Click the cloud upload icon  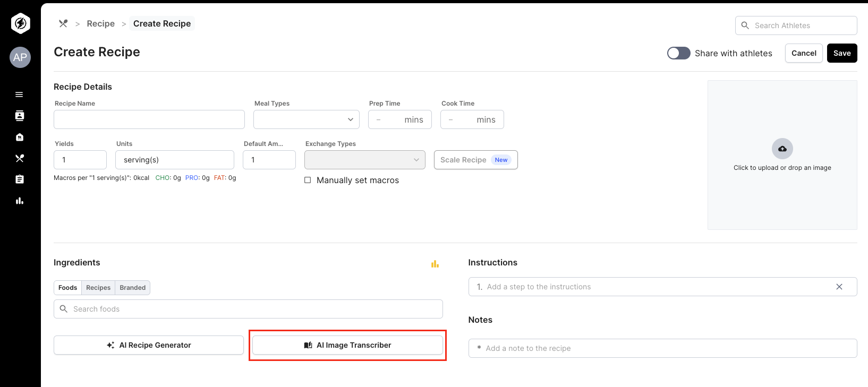pos(782,149)
